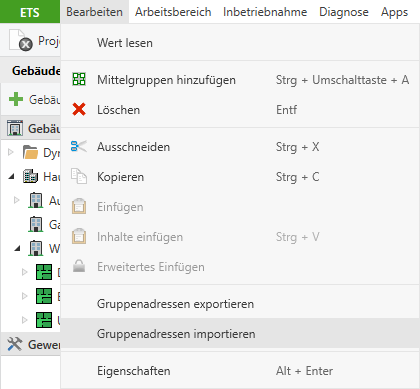This screenshot has width=420, height=389.
Task: Collapse the Haus building tree node
Action: point(12,177)
